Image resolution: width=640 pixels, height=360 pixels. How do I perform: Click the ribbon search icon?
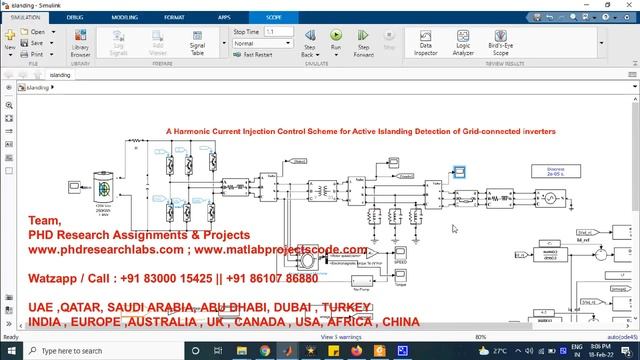coord(573,17)
